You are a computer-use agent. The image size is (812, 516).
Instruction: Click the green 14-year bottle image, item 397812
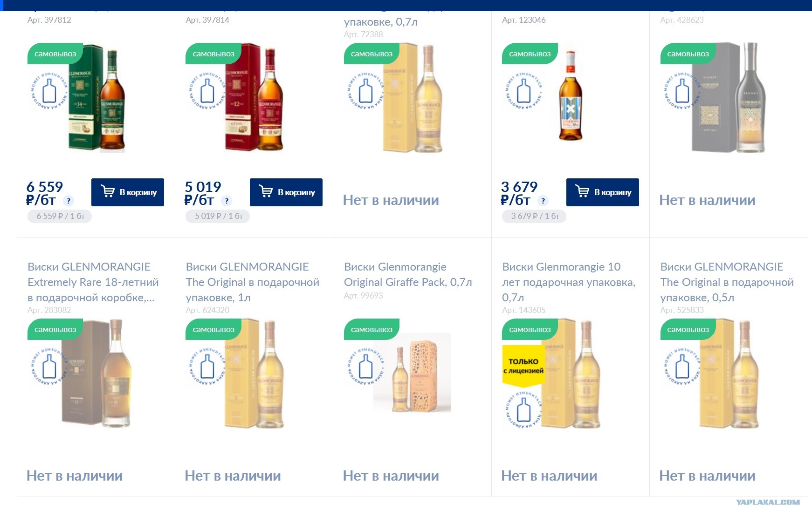pyautogui.click(x=97, y=98)
